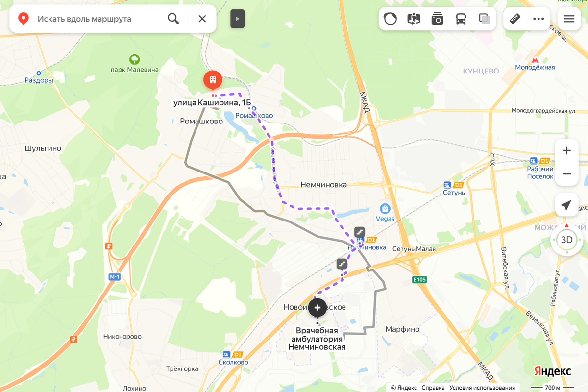
Task: Select the red улица Каширина destination pin
Action: pyautogui.click(x=213, y=80)
